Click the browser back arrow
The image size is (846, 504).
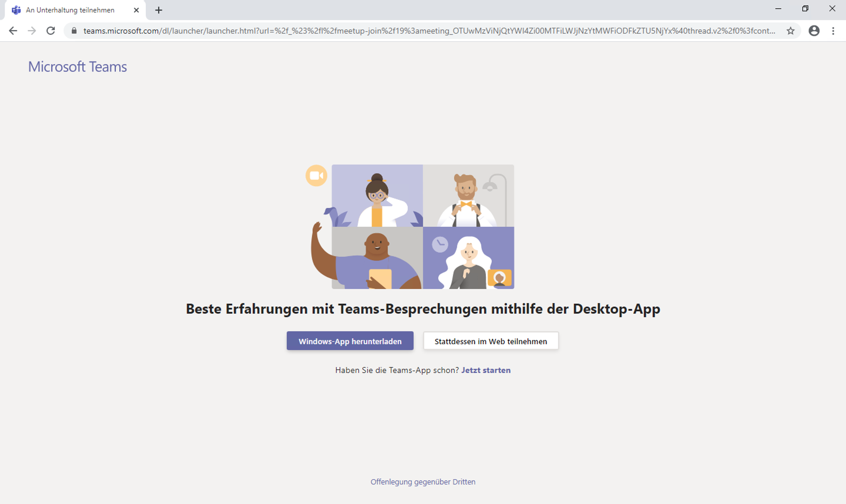point(13,31)
